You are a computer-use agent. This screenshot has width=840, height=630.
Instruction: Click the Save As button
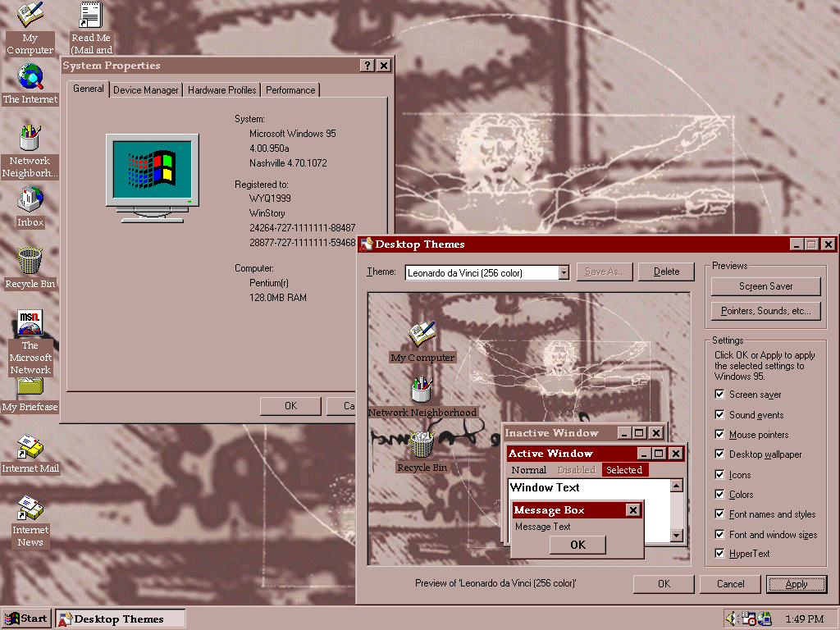(x=605, y=272)
